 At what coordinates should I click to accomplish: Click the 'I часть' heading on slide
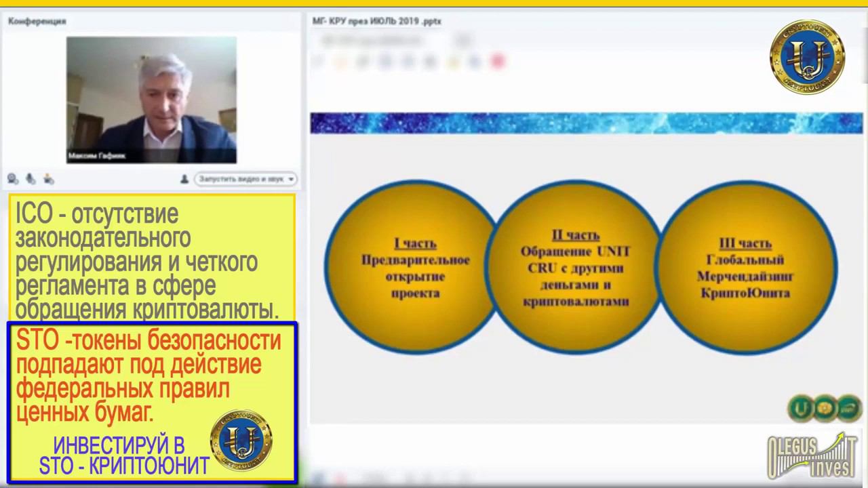[x=415, y=243]
